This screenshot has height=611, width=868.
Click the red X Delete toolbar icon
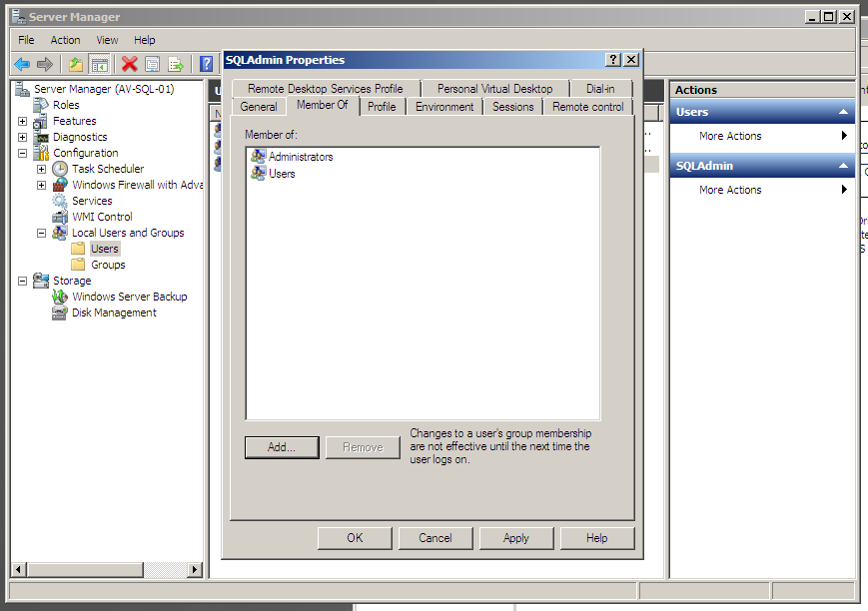[x=130, y=64]
